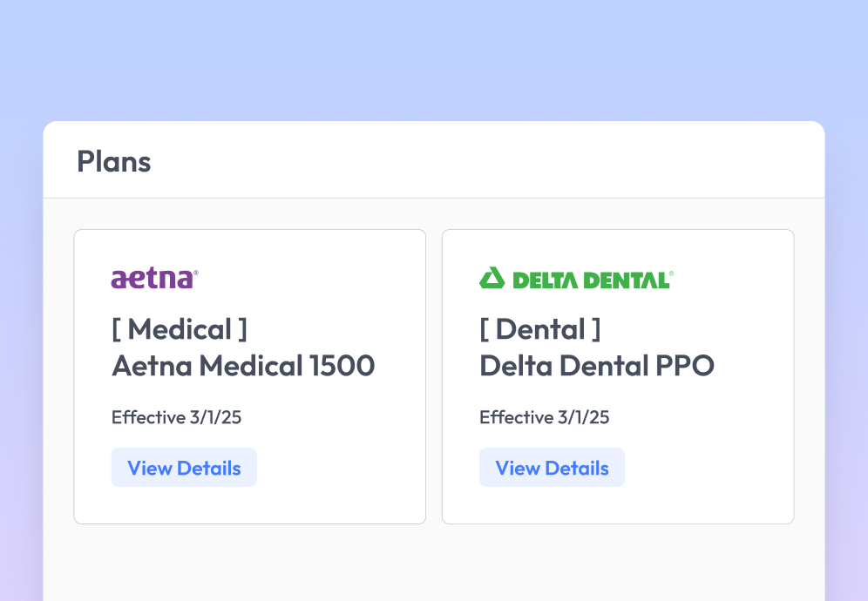
Task: Click the [ Medical ] category label
Action: pos(180,329)
